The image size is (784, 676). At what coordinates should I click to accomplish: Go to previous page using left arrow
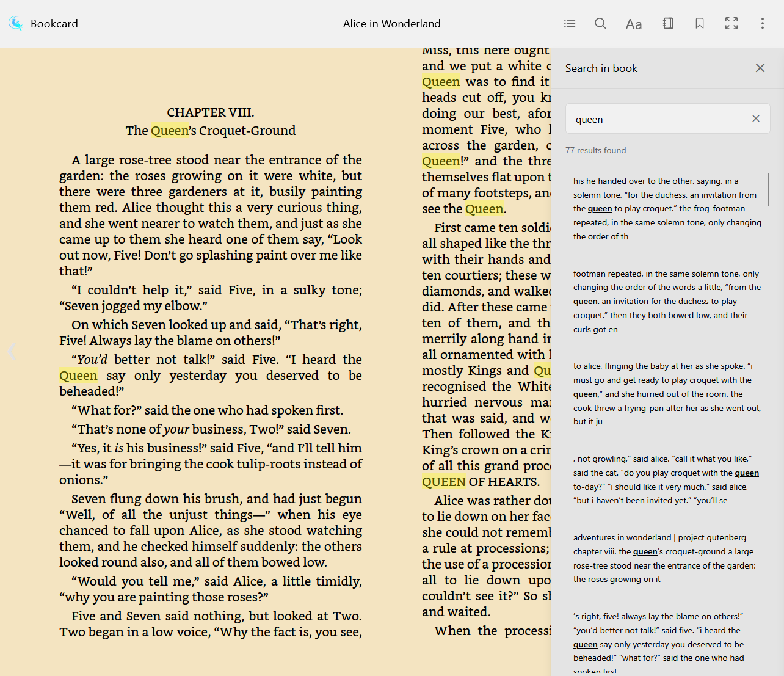(12, 352)
